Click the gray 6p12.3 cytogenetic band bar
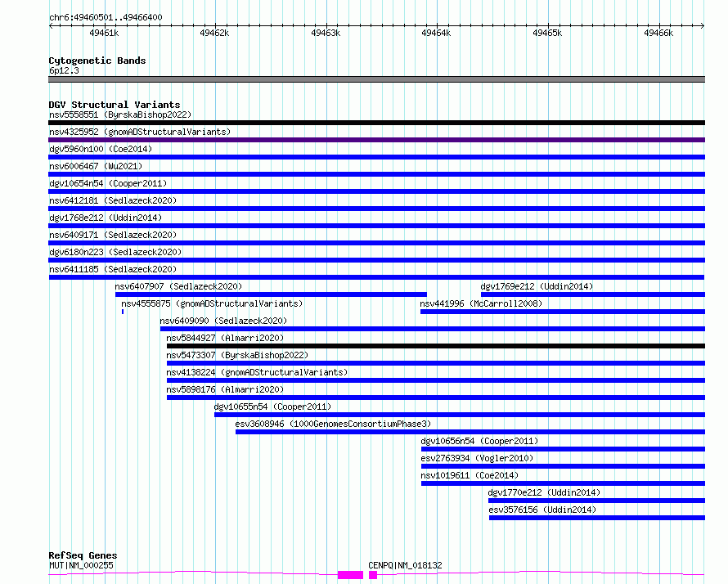This screenshot has height=584, width=728. (x=376, y=79)
